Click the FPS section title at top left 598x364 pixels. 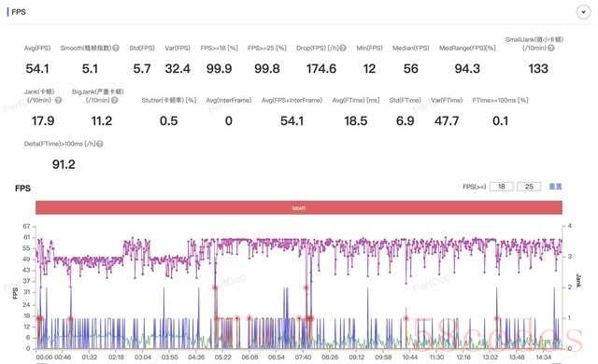[19, 12]
